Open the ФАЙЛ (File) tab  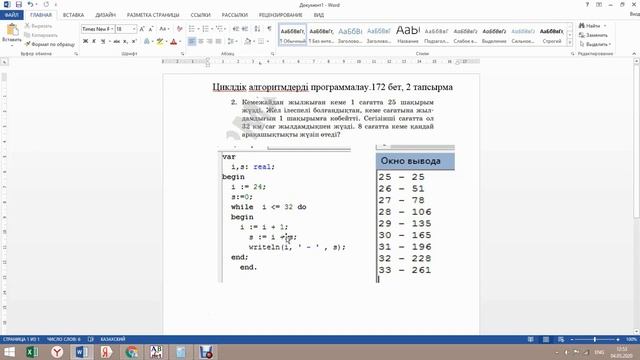[12, 15]
